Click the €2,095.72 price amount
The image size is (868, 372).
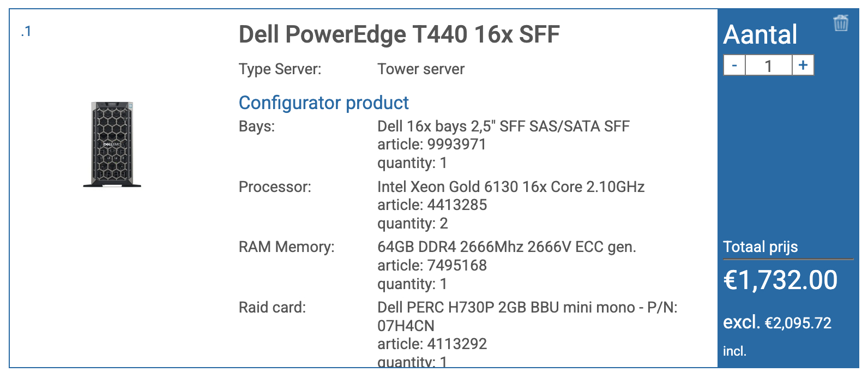click(798, 323)
